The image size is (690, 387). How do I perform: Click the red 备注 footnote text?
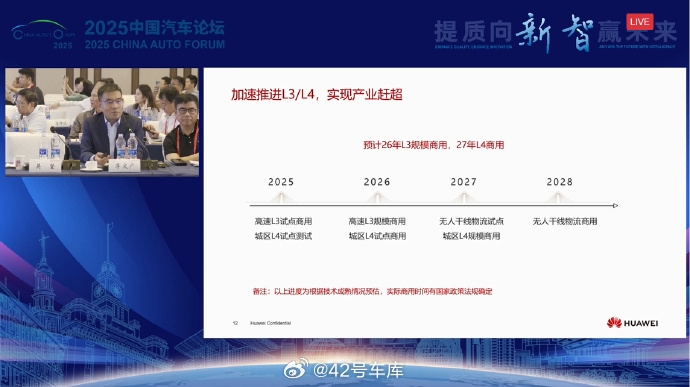(372, 291)
